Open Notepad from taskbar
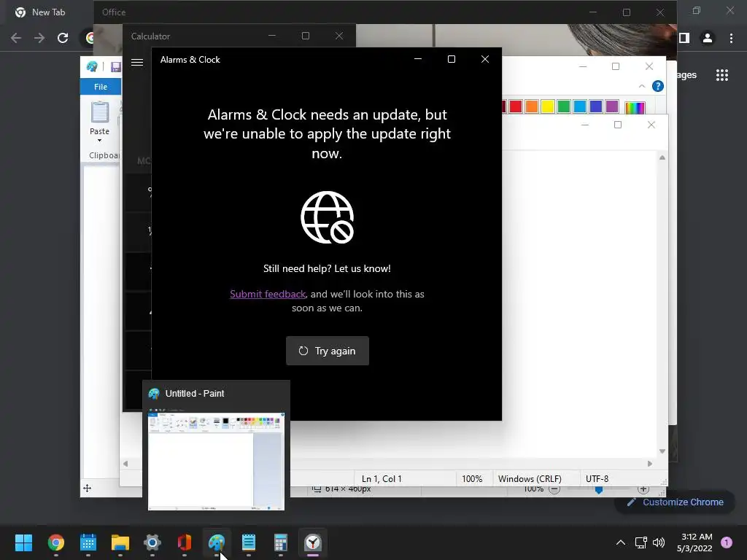 (x=249, y=542)
